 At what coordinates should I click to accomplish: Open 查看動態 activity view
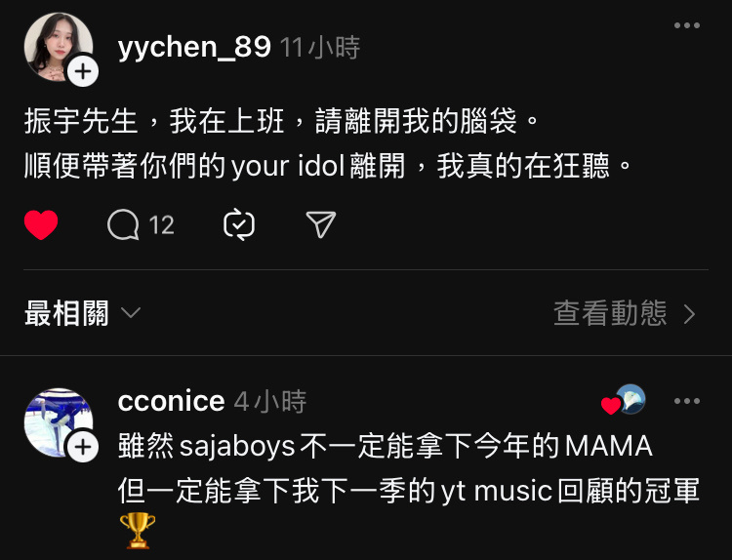pos(625,313)
